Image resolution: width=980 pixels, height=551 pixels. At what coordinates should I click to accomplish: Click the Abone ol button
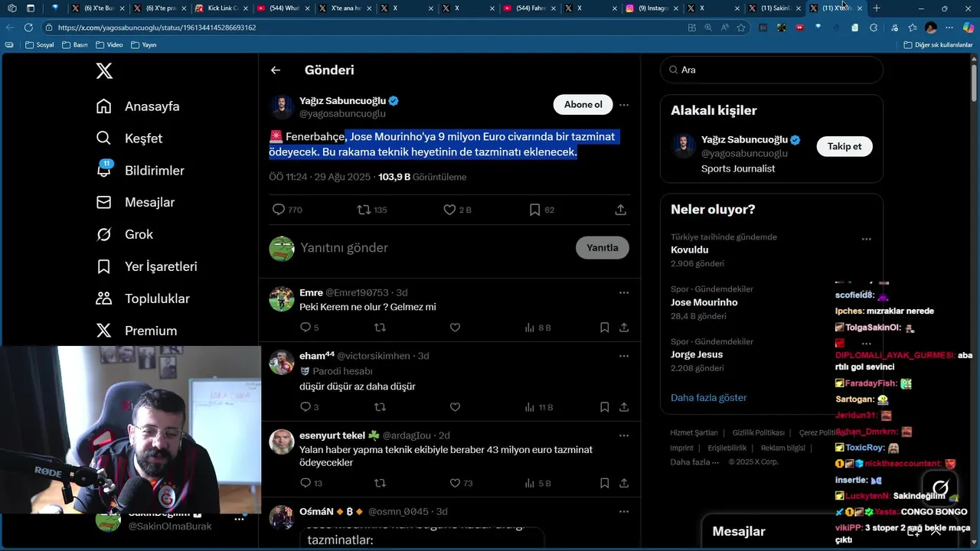click(x=583, y=105)
